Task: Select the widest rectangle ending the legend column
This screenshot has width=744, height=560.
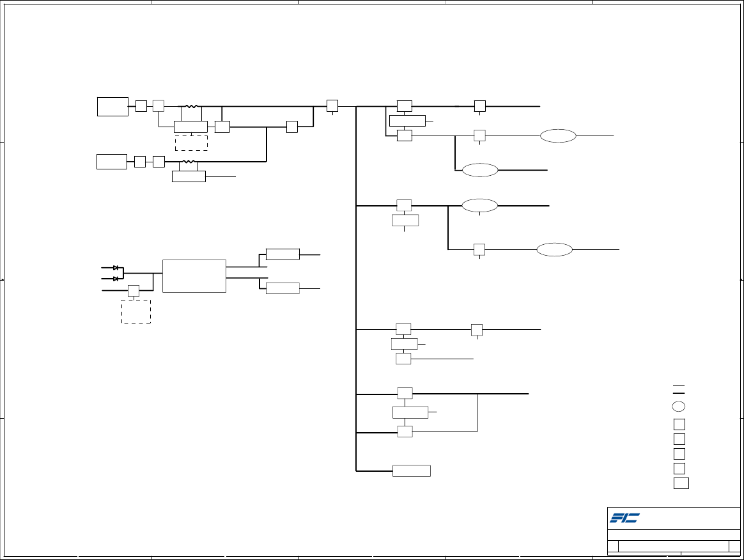Action: click(681, 483)
